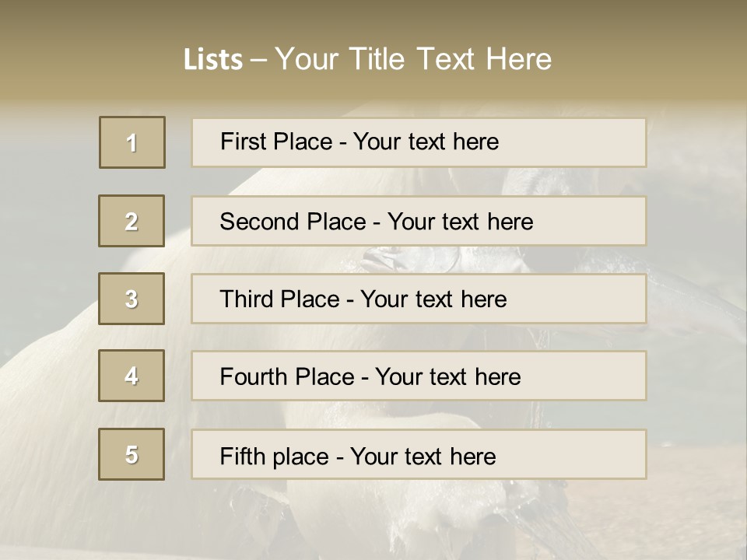The width and height of the screenshot is (747, 560).
Task: Select the Fifth place text bar
Action: tap(419, 454)
